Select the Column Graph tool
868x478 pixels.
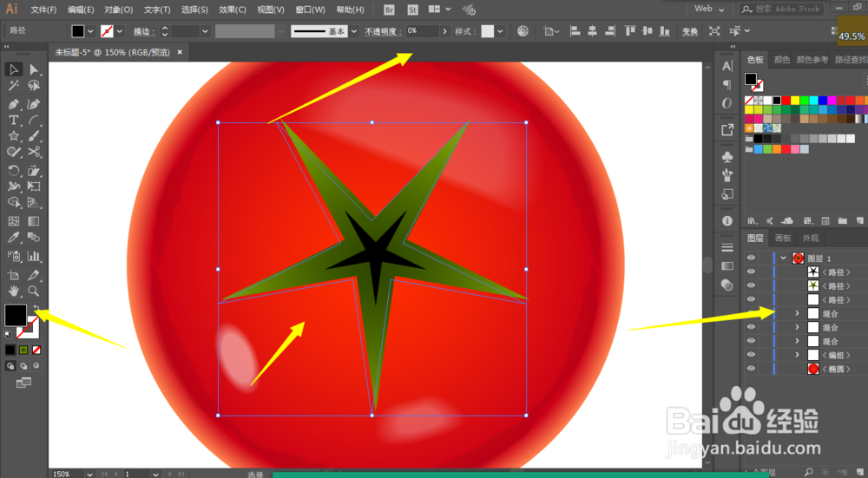(34, 256)
